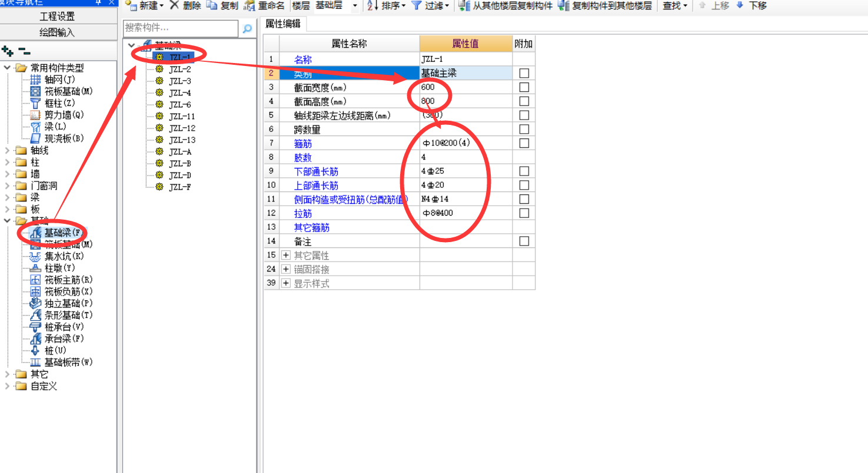Switch to the 属性编辑 tab
The image size is (868, 473).
point(283,24)
